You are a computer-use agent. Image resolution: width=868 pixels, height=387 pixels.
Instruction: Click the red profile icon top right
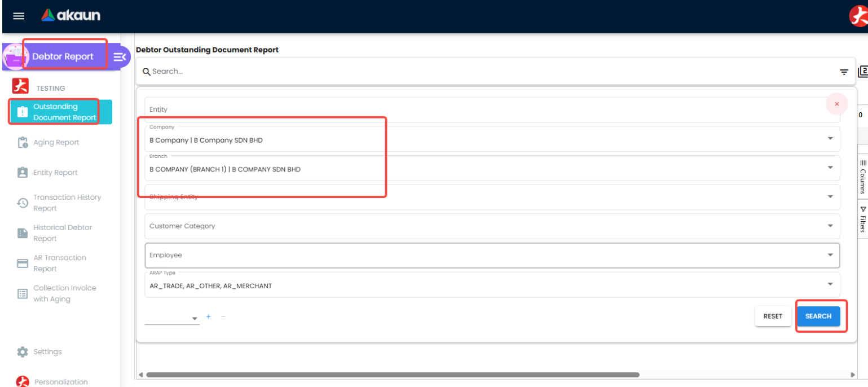coord(858,16)
